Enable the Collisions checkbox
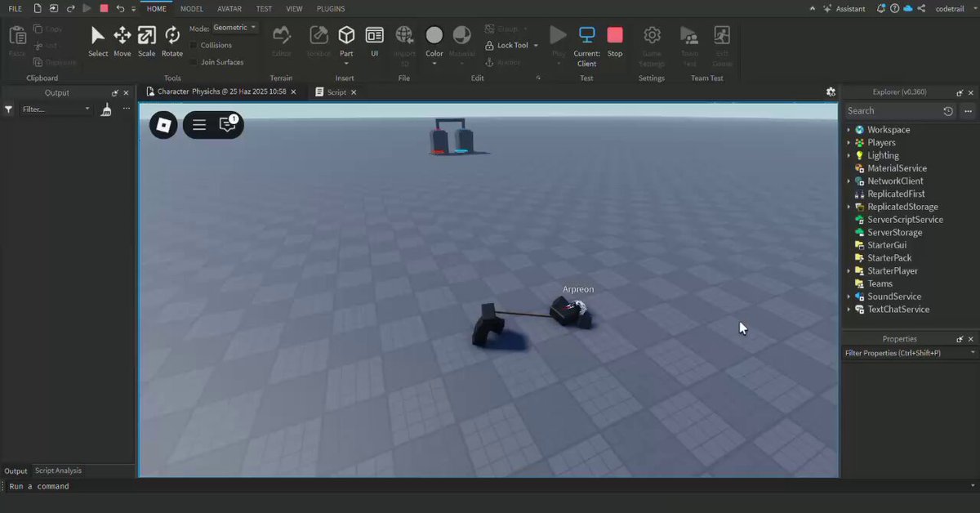Viewport: 980px width, 513px height. (194, 46)
